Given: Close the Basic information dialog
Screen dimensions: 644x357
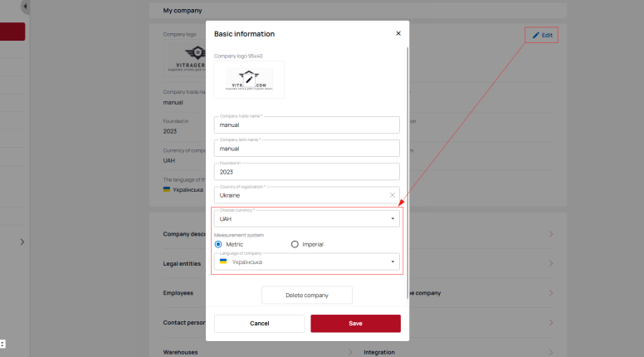Looking at the screenshot, I should [x=398, y=34].
